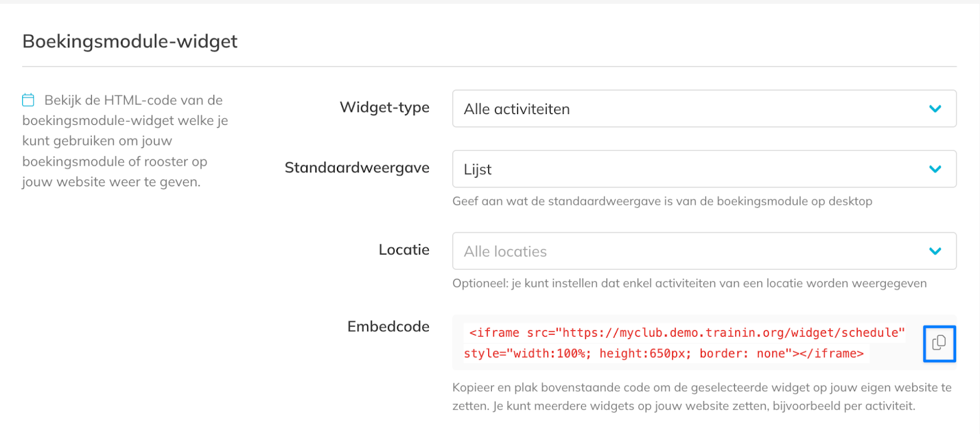
Task: Click the help text about standaardweergave on desktop
Action: click(x=661, y=201)
